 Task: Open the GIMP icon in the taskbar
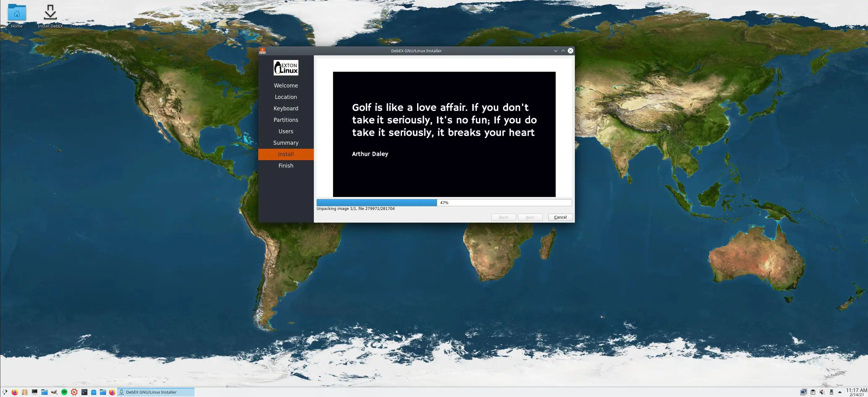(x=54, y=392)
